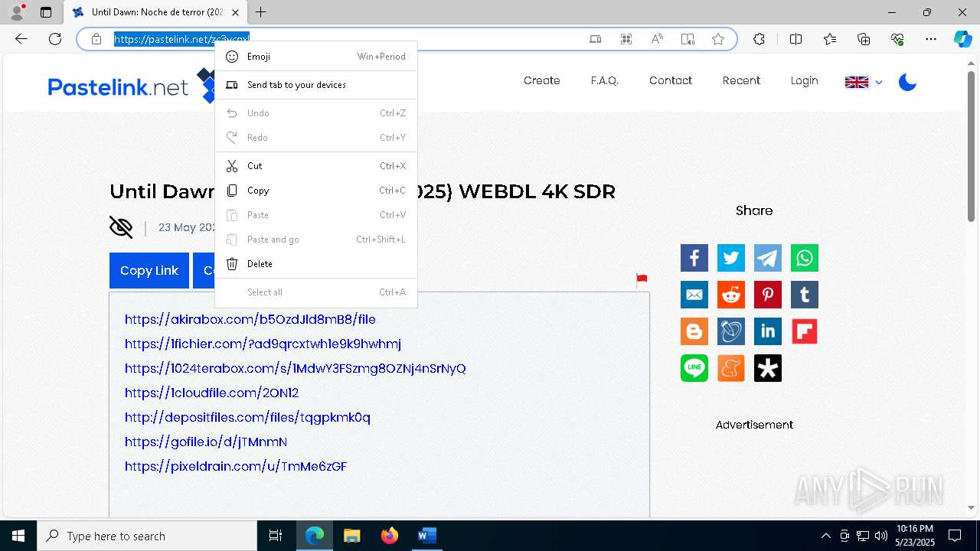Viewport: 980px width, 551px height.
Task: Click the black asterisk share icon
Action: coord(768,368)
